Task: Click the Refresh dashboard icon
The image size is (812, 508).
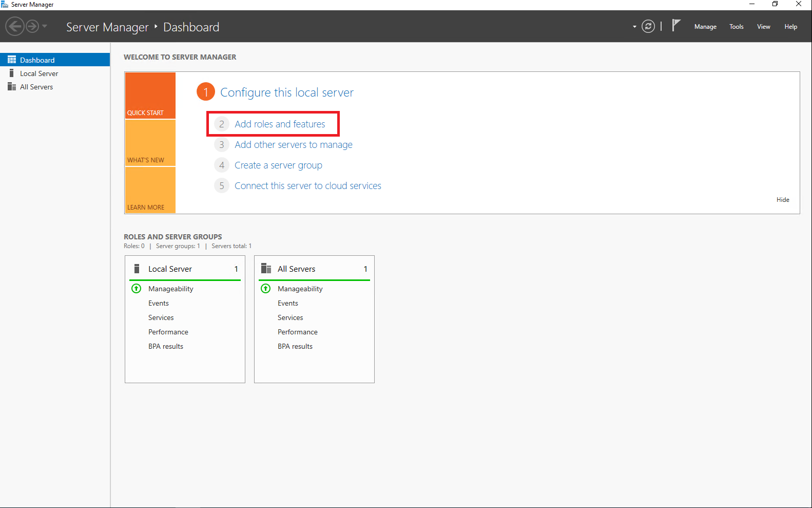Action: (x=648, y=26)
